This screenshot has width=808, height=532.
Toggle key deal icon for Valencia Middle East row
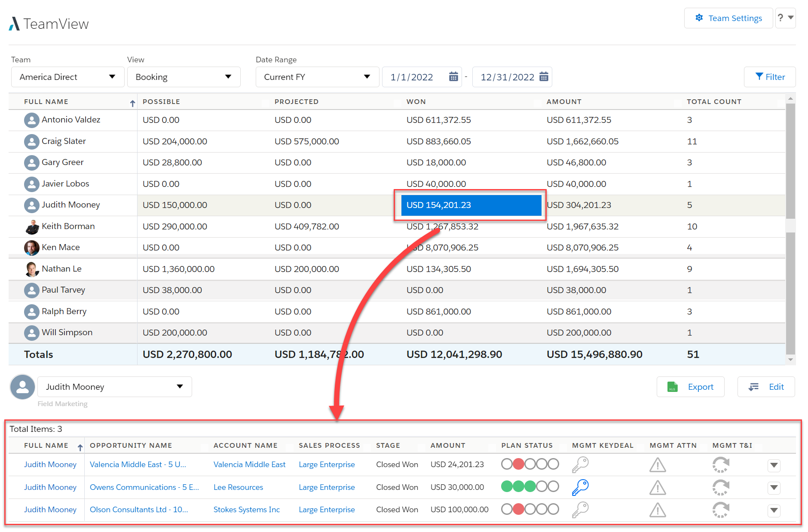click(580, 465)
